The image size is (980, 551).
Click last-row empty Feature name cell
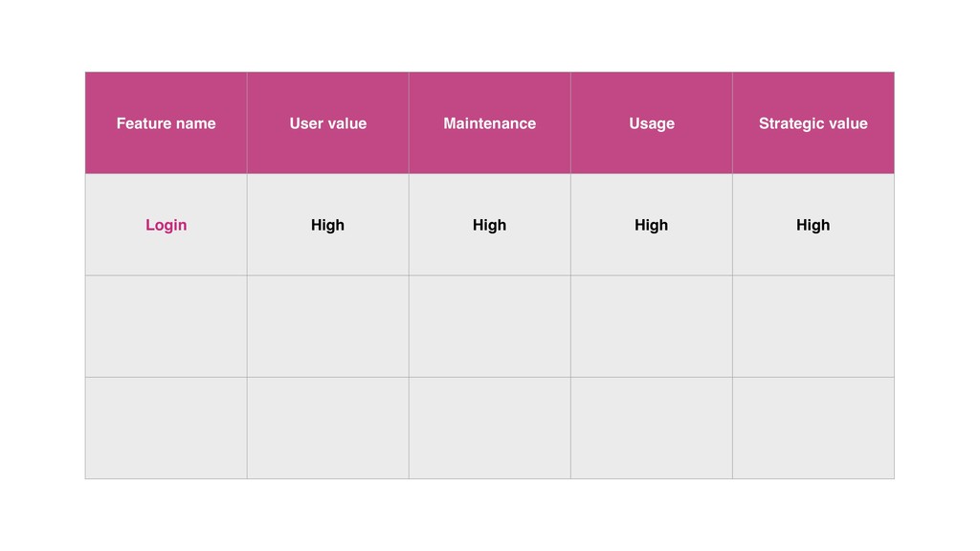point(166,428)
